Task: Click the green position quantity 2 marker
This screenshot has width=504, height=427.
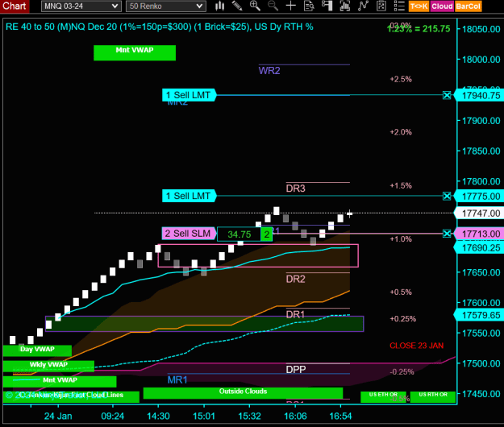Action: (x=266, y=234)
